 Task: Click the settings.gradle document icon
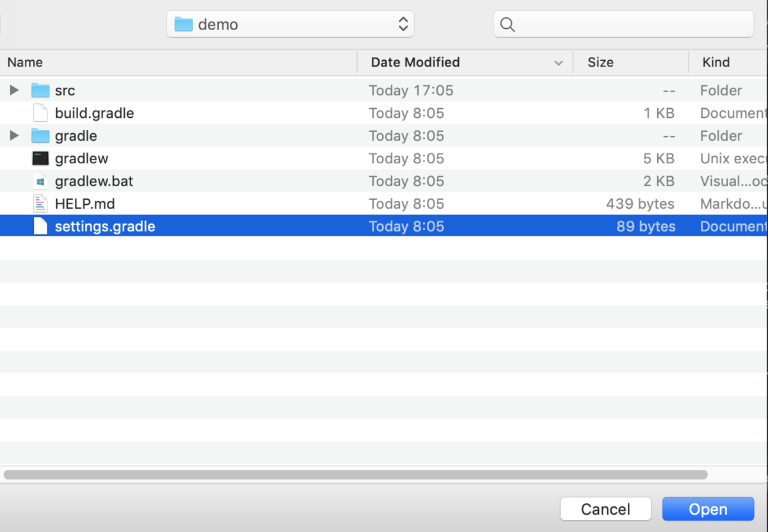(x=40, y=226)
